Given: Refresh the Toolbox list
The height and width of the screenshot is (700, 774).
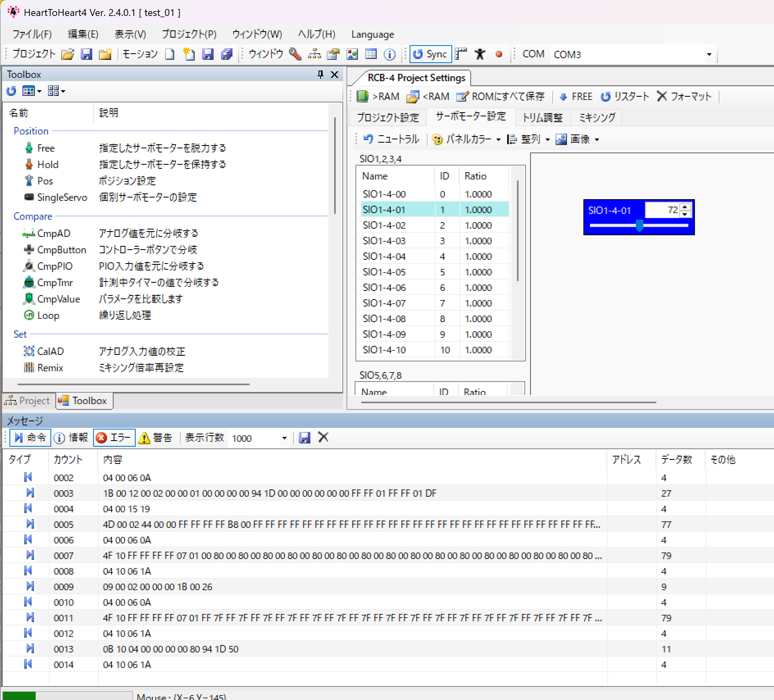Looking at the screenshot, I should [x=11, y=91].
